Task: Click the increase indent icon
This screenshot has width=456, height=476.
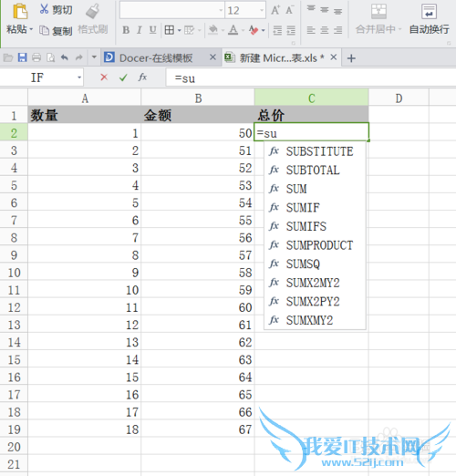Action: 291,30
